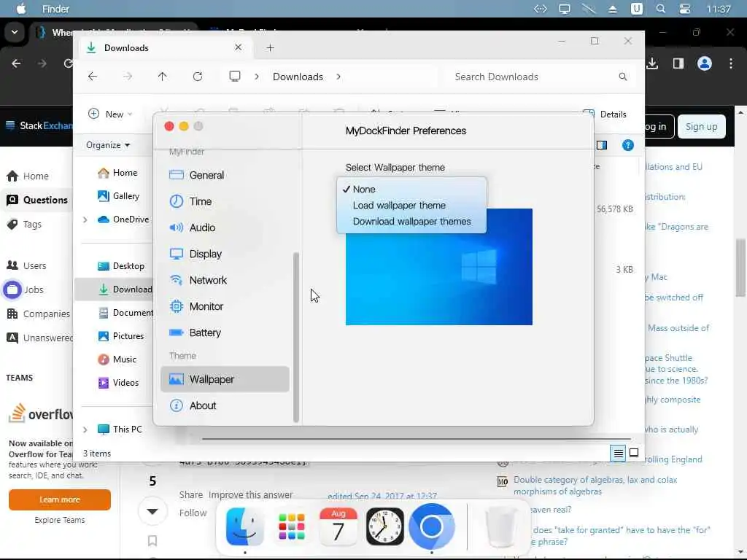747x560 pixels.
Task: Minimize preferences with yellow button
Action: point(184,126)
